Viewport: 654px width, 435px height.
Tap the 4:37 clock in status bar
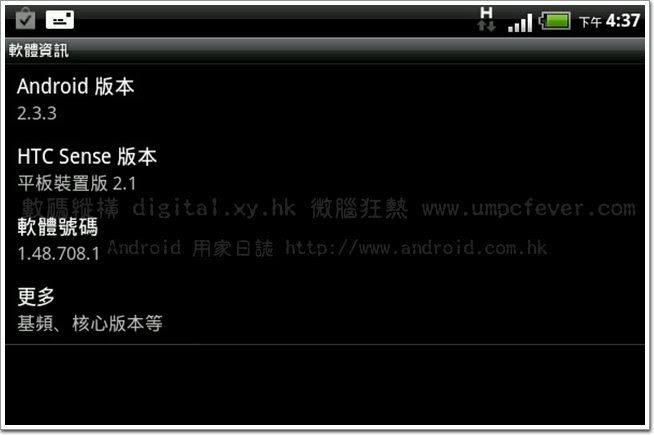(623, 20)
